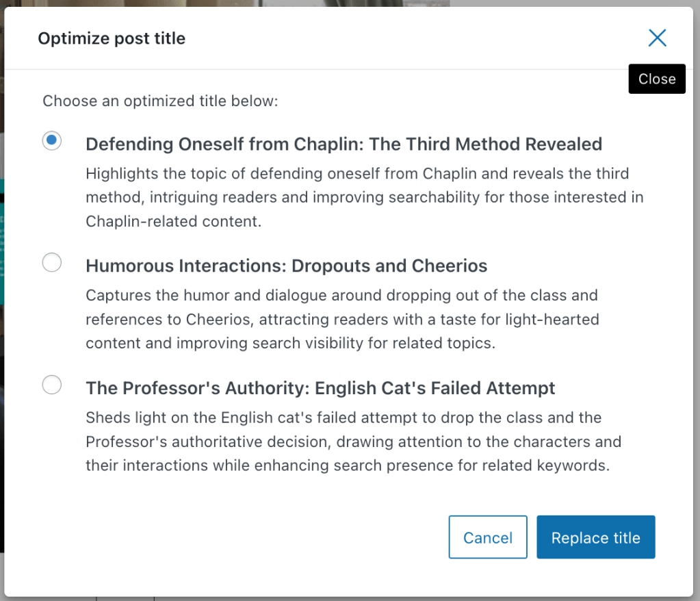Click empty dialog space left of Cancel button
The height and width of the screenshot is (601, 700).
click(x=239, y=537)
